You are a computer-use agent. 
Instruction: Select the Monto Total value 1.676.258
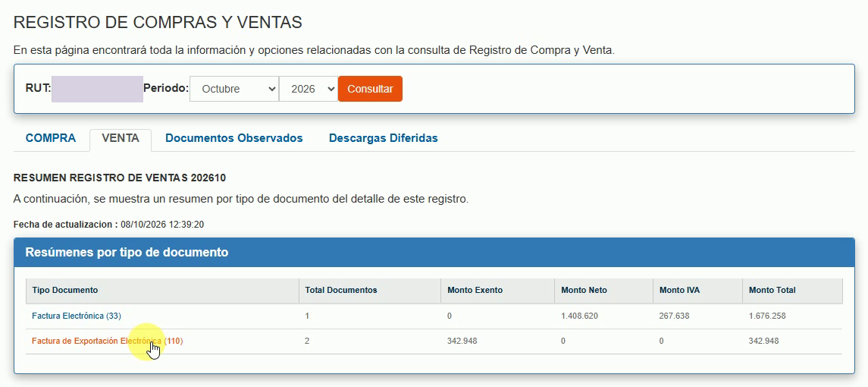point(767,316)
